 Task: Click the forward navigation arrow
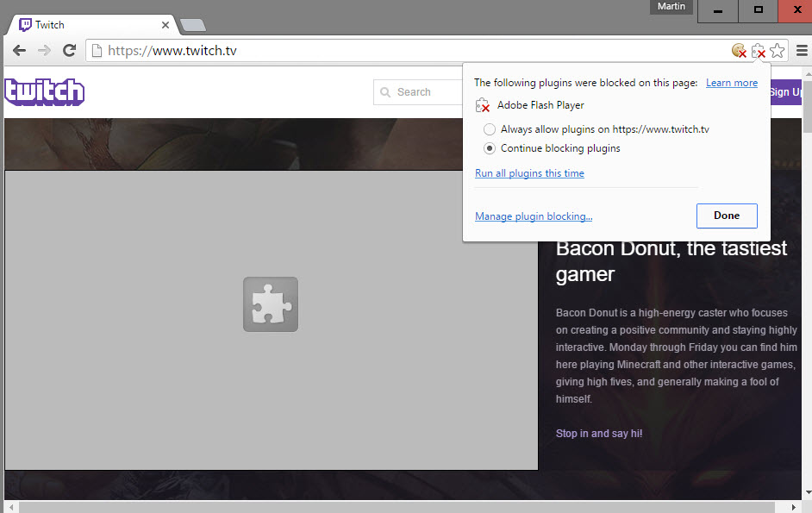pyautogui.click(x=45, y=50)
